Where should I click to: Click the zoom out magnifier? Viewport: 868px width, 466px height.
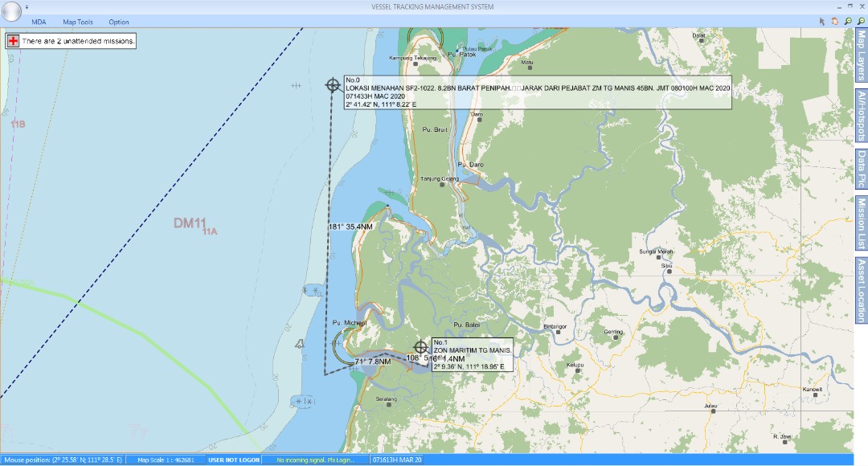(861, 22)
